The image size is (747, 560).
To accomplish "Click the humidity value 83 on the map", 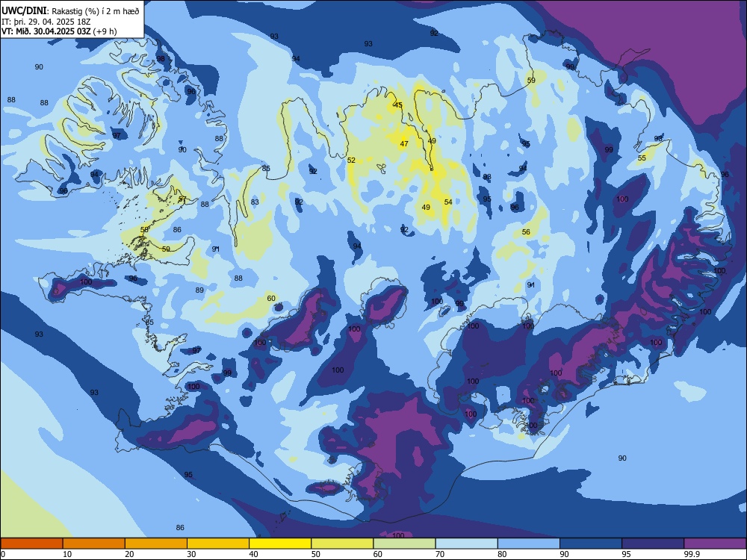I will pyautogui.click(x=255, y=202).
